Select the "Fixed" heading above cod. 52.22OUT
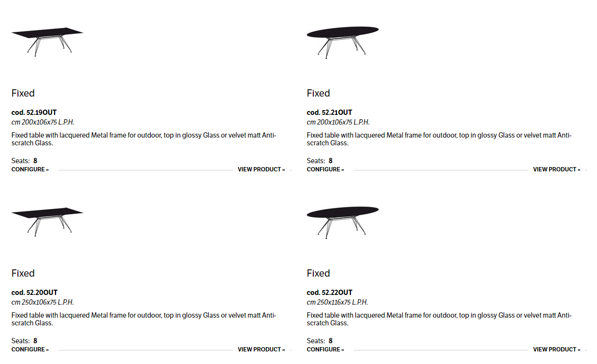This screenshot has width=597, height=364. tap(319, 273)
